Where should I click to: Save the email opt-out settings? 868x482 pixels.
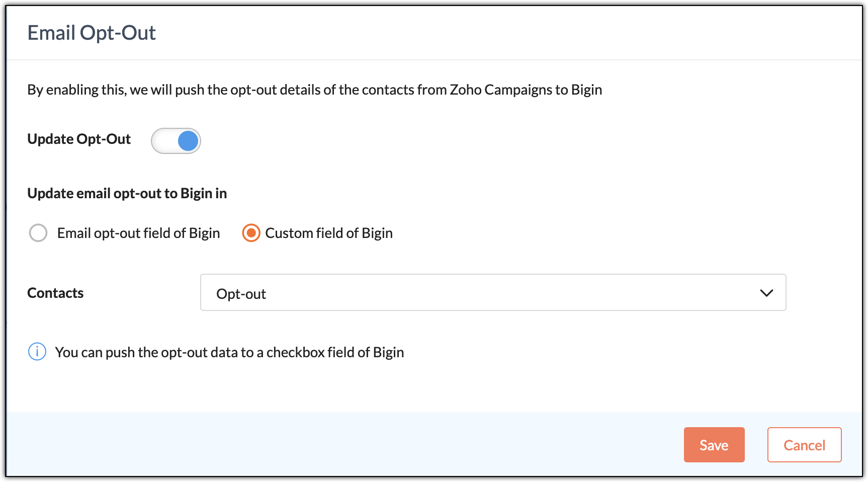point(714,445)
